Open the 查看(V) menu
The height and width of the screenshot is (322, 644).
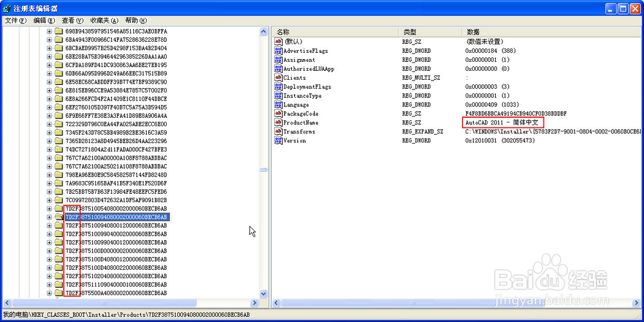[73, 20]
